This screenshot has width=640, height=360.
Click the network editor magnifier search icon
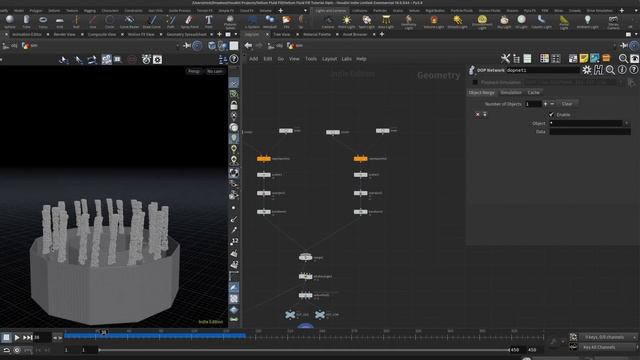623,58
